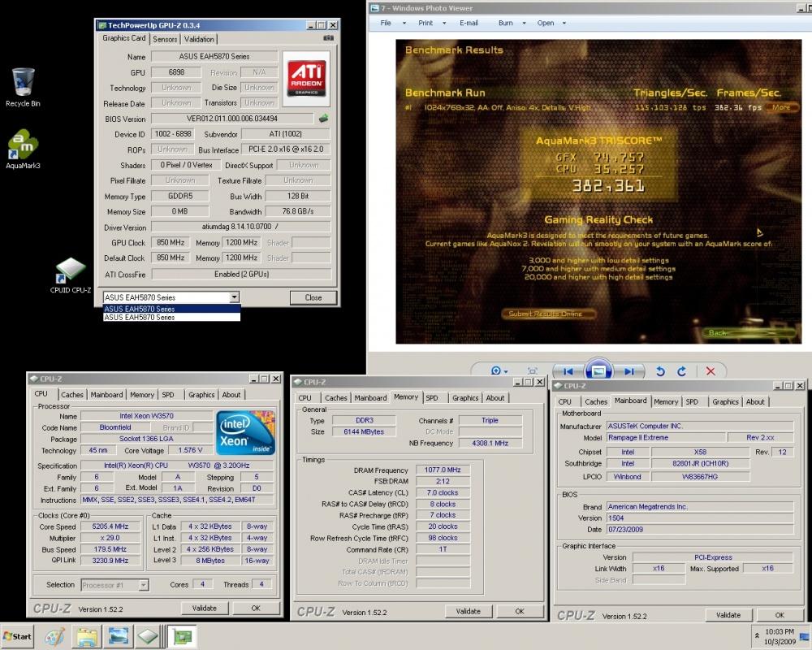The width and height of the screenshot is (812, 650).
Task: Click the BIOS save chip icon in GPU-Z
Action: click(323, 118)
